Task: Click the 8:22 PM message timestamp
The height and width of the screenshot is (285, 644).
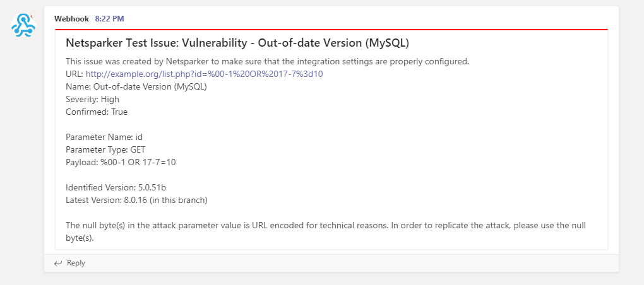Action: [109, 19]
